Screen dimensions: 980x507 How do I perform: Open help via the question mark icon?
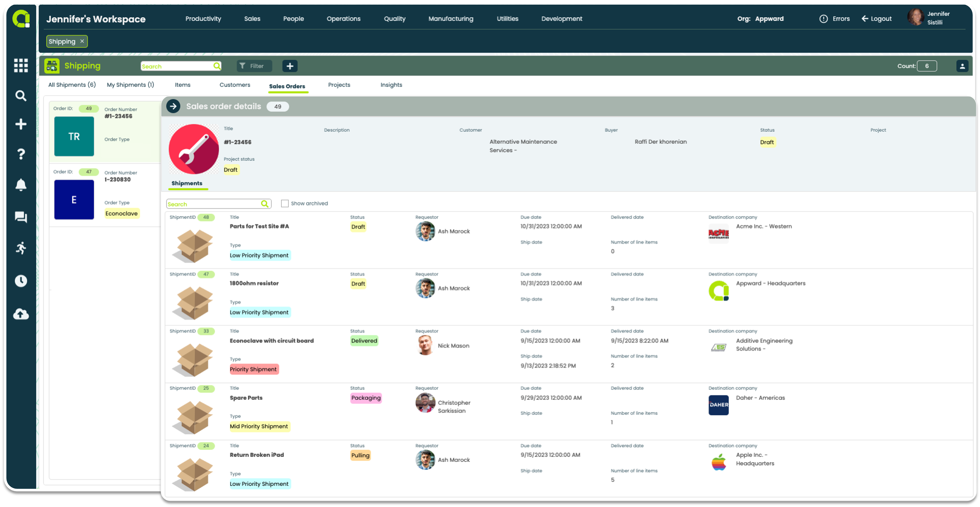pos(21,154)
